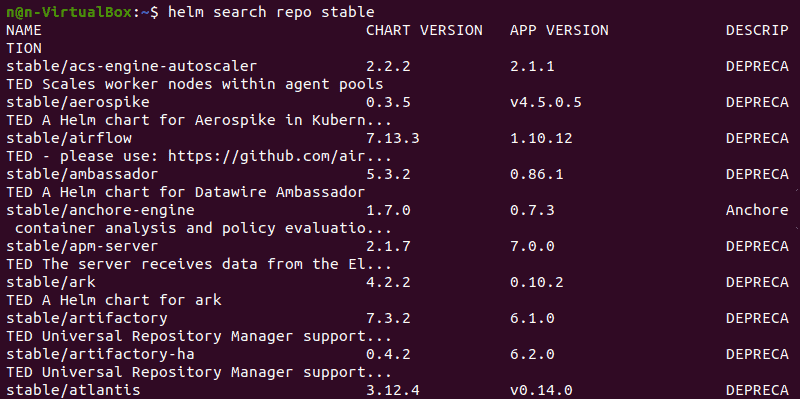Viewport: 800px width, 399px height.
Task: Click app version 6.1.0
Action: [532, 318]
